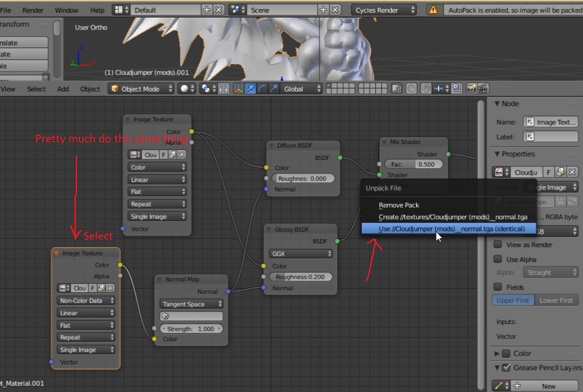The width and height of the screenshot is (583, 392).
Task: Open screen layout browse icon beside Default
Action: 121,10
